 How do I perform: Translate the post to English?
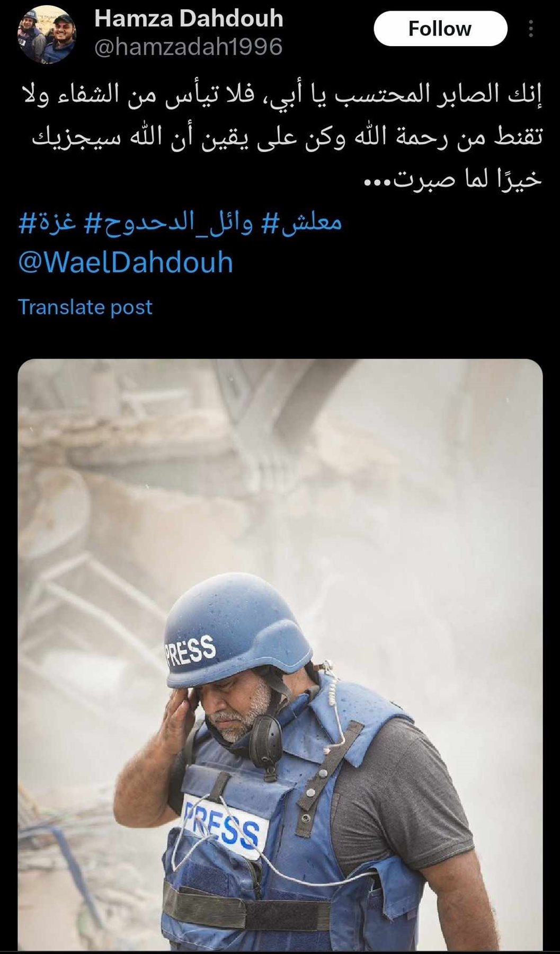coord(85,307)
